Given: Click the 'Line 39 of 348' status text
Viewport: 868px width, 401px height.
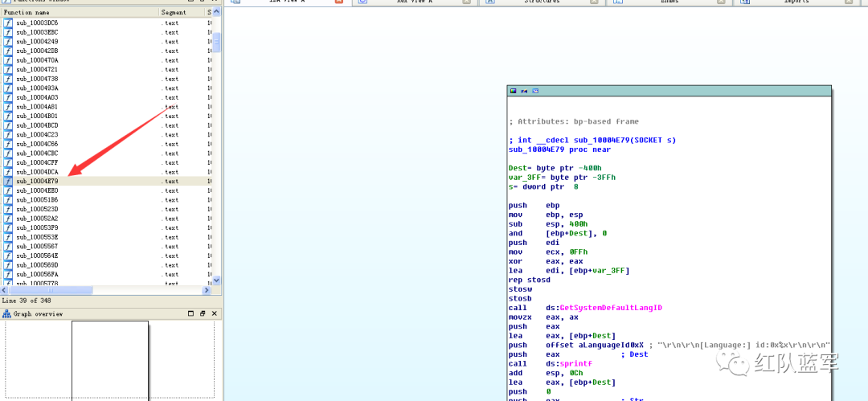Looking at the screenshot, I should point(26,301).
